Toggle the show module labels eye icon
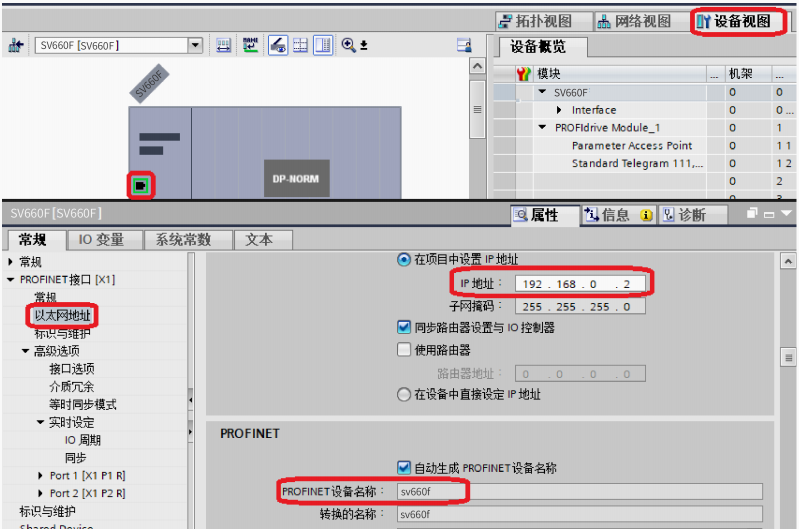 tap(278, 45)
